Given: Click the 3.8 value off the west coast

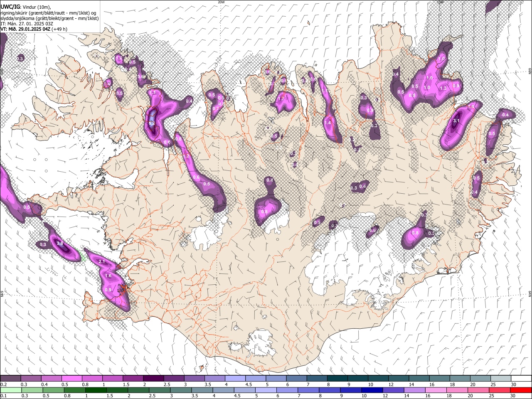Looking at the screenshot, I should [x=59, y=244].
